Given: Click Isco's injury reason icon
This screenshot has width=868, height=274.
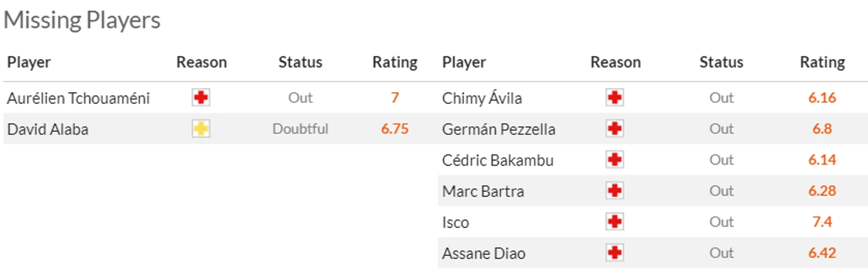Looking at the screenshot, I should pos(615,222).
